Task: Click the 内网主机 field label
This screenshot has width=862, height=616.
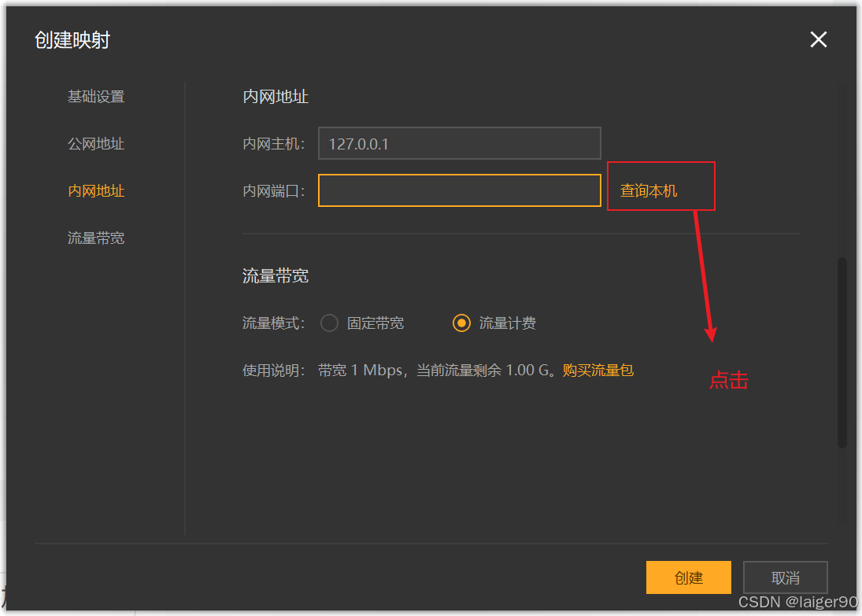Action: 273,144
